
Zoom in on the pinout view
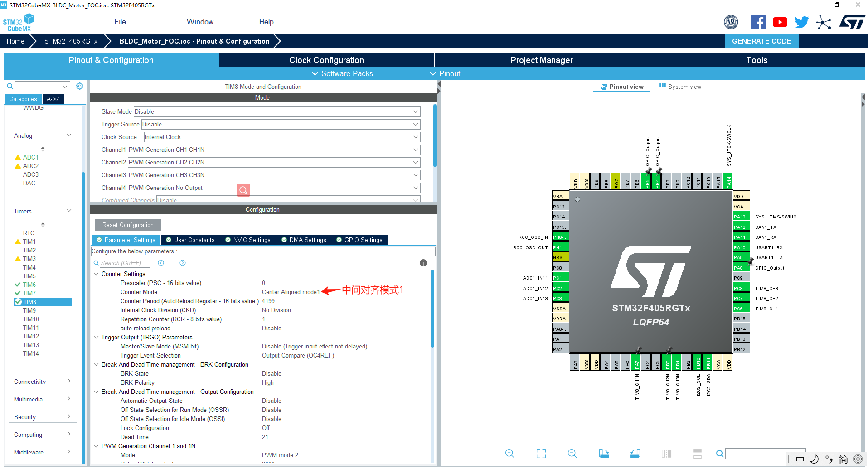pyautogui.click(x=510, y=454)
